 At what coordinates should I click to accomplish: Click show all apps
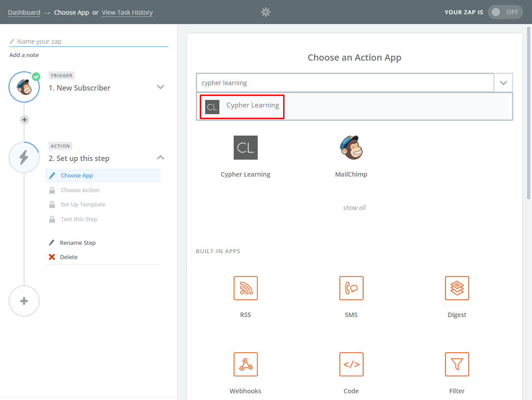(x=355, y=208)
